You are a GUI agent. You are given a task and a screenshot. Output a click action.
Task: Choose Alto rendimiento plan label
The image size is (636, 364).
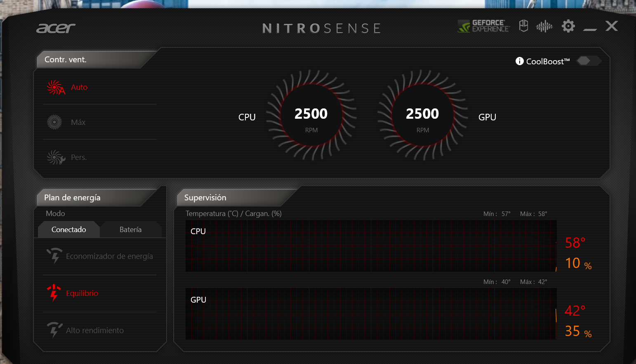(x=95, y=330)
